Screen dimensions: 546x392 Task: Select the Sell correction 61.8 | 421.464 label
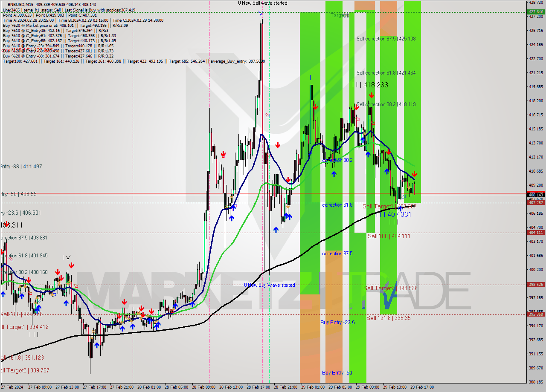pos(386,73)
